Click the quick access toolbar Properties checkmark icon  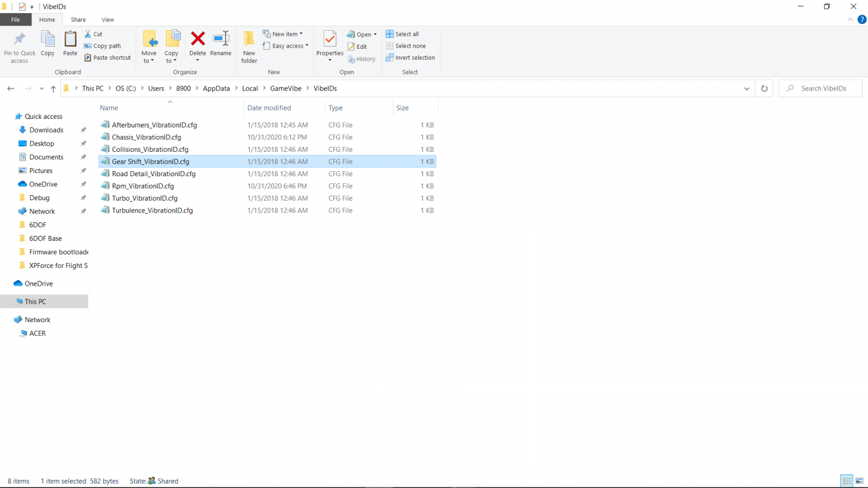coord(22,7)
